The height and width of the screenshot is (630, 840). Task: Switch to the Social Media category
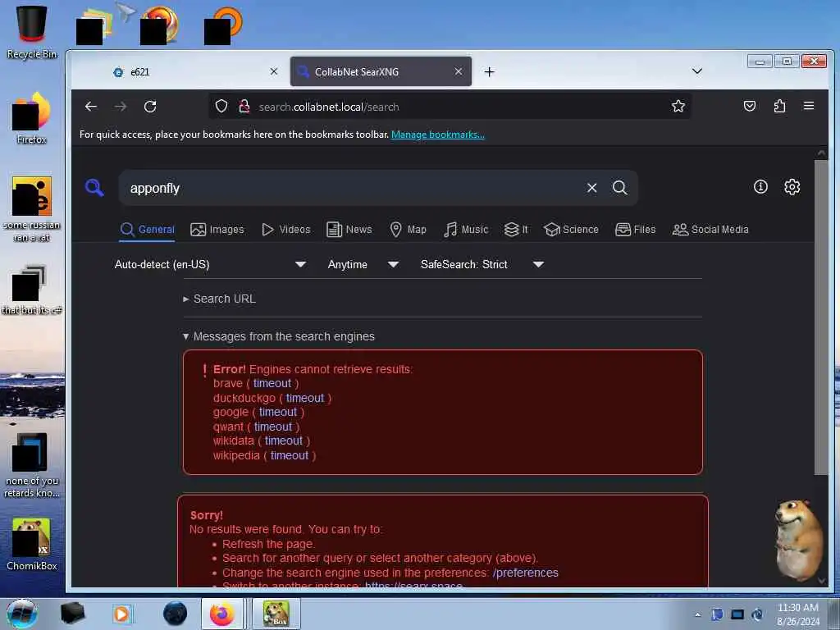point(710,230)
